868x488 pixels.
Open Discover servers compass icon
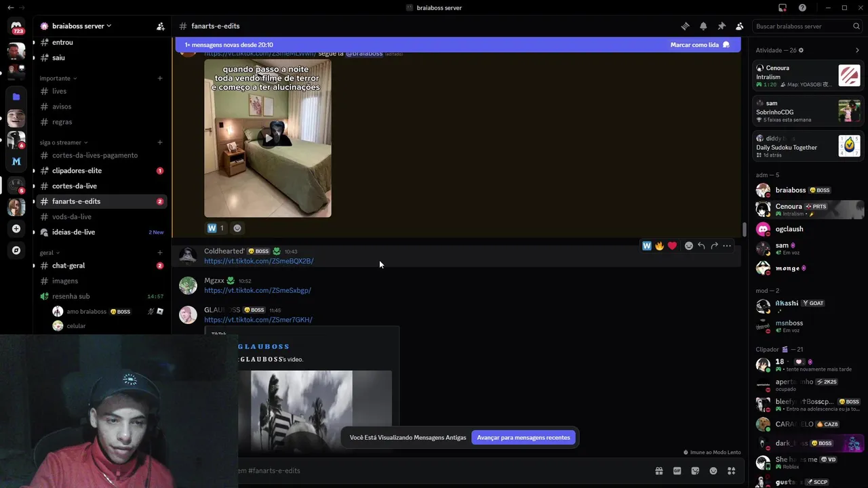[x=16, y=250]
